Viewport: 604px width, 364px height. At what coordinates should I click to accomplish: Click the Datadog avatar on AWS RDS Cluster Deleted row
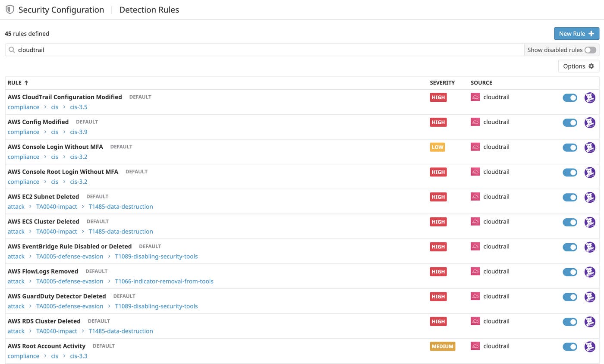(589, 322)
